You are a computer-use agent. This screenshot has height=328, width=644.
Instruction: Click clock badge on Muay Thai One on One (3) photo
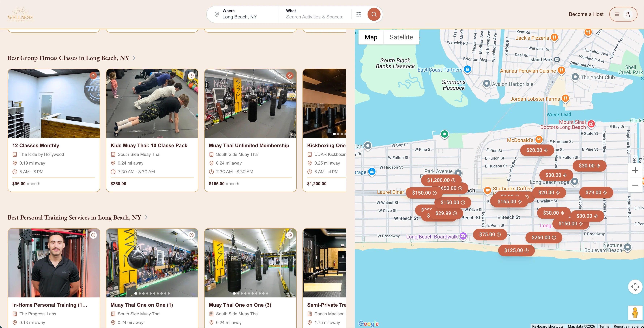290,235
